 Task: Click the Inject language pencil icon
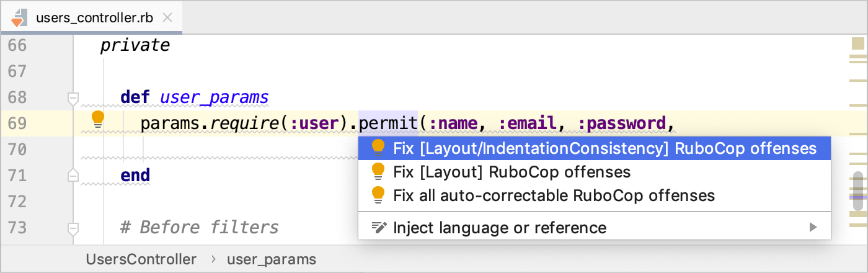coord(378,228)
